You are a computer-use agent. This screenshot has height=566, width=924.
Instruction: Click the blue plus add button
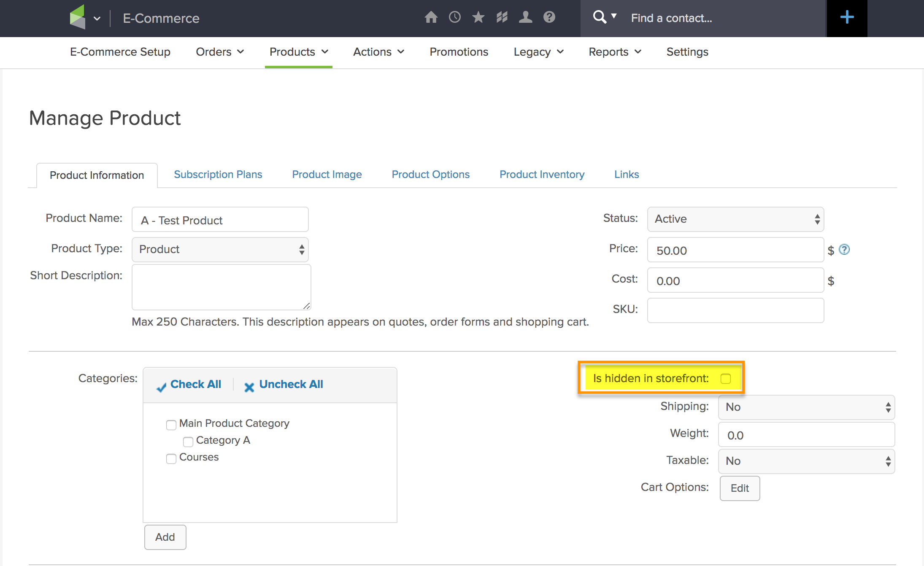[847, 18]
